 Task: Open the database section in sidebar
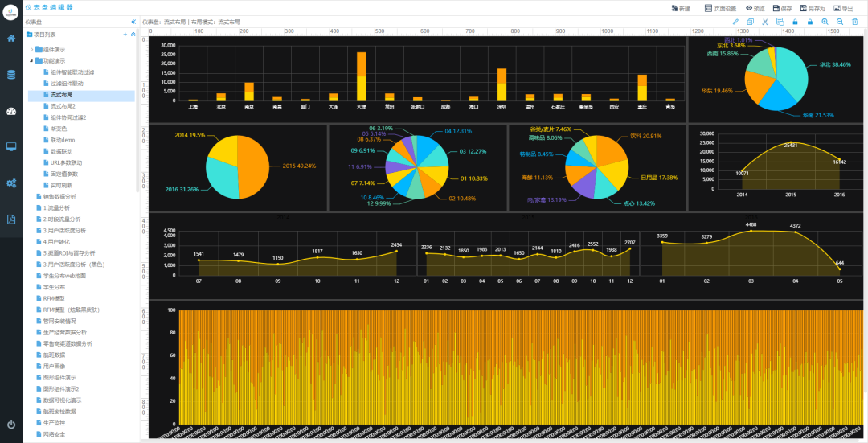(11, 74)
